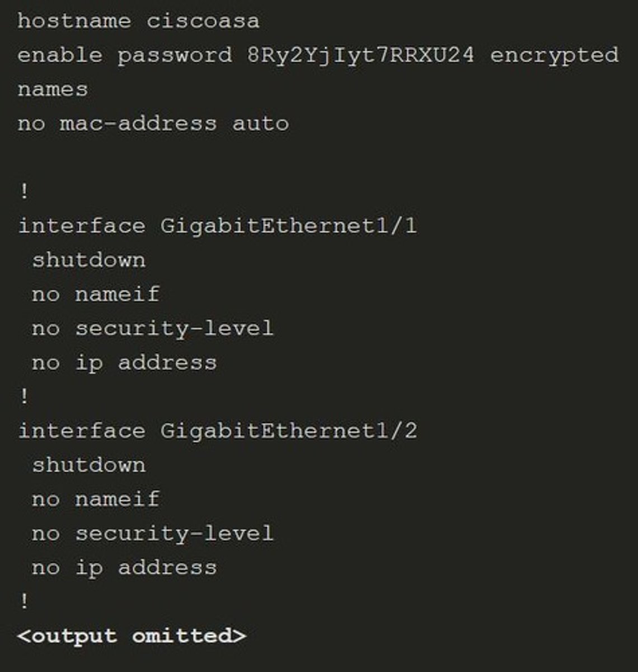This screenshot has height=672, width=638.
Task: Click no nameif under GigabitEthernet1/1
Action: (96, 294)
